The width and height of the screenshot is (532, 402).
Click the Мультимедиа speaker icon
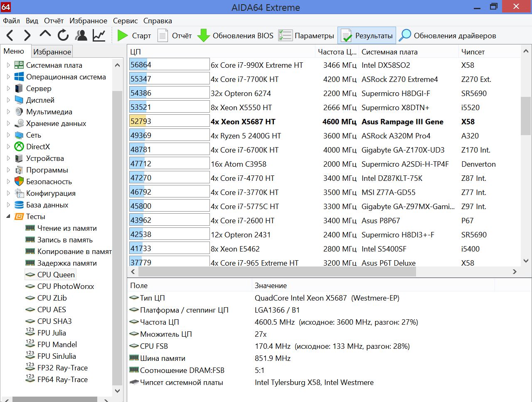point(19,112)
